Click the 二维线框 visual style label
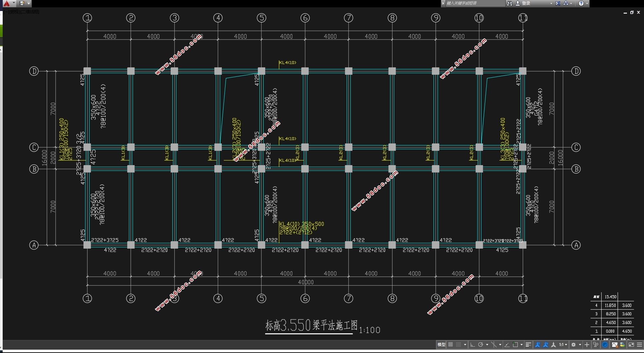The width and height of the screenshot is (644, 353). [30, 12]
